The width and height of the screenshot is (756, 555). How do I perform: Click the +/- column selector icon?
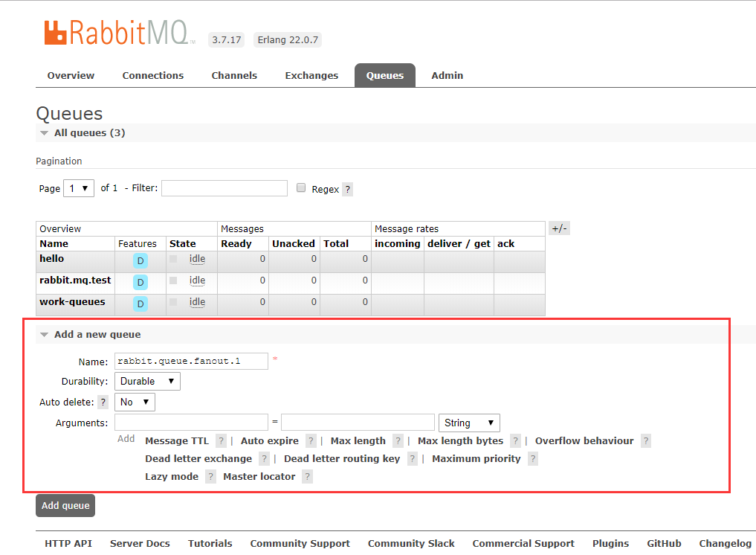(x=559, y=228)
